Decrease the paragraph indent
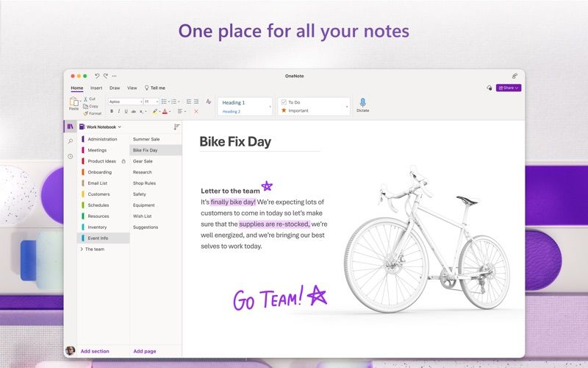 189,102
